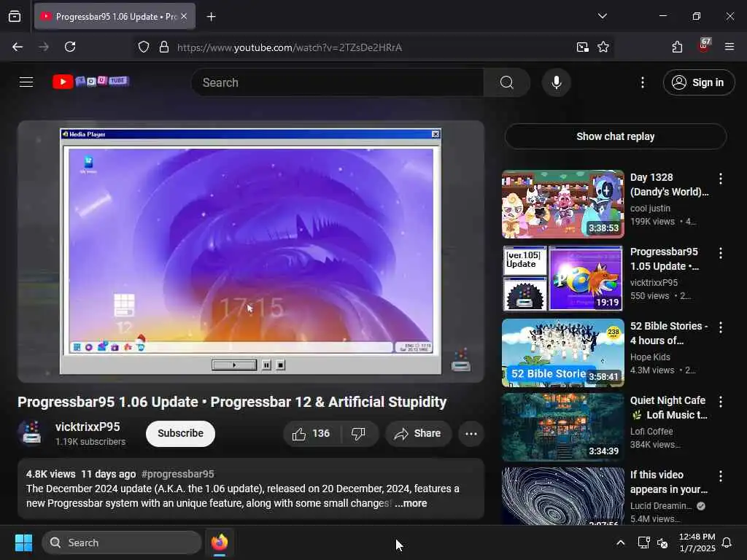Open the YouTube guide hamburger menu
This screenshot has height=560, width=747.
pyautogui.click(x=26, y=82)
